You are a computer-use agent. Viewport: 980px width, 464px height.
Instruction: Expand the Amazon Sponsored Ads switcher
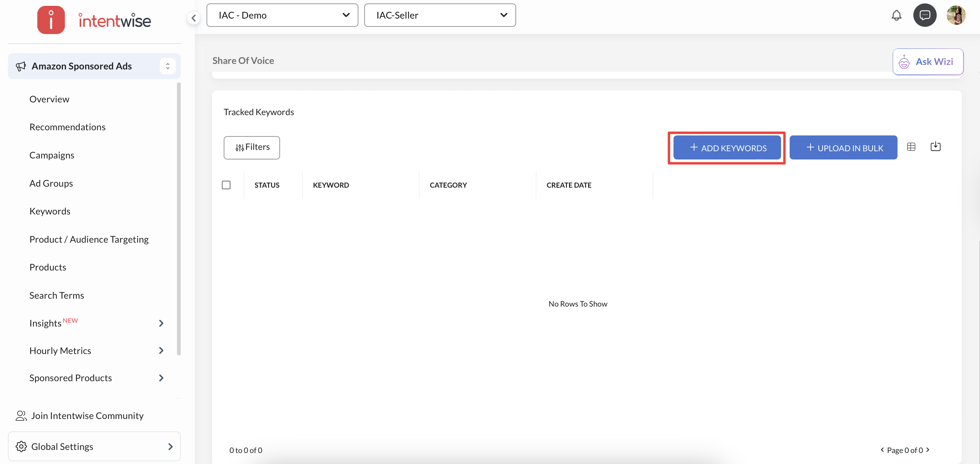tap(167, 66)
